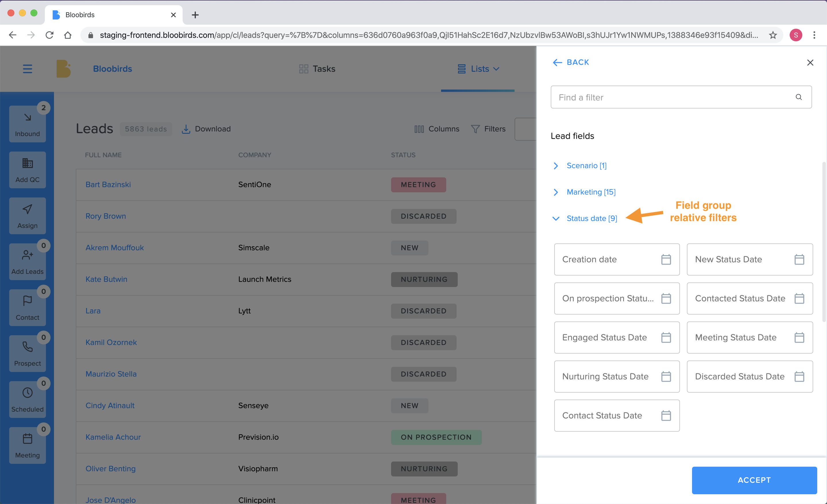Screen dimensions: 827x504
Task: Open the Lists dropdown in the header
Action: coord(479,69)
